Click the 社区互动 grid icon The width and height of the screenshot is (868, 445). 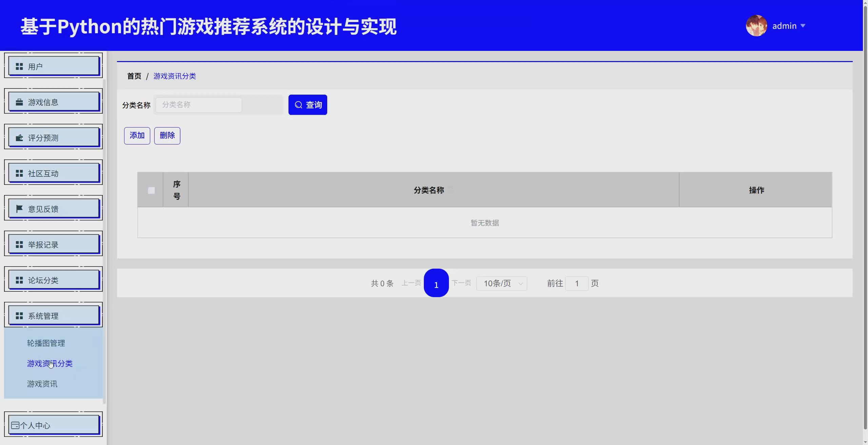tap(19, 173)
